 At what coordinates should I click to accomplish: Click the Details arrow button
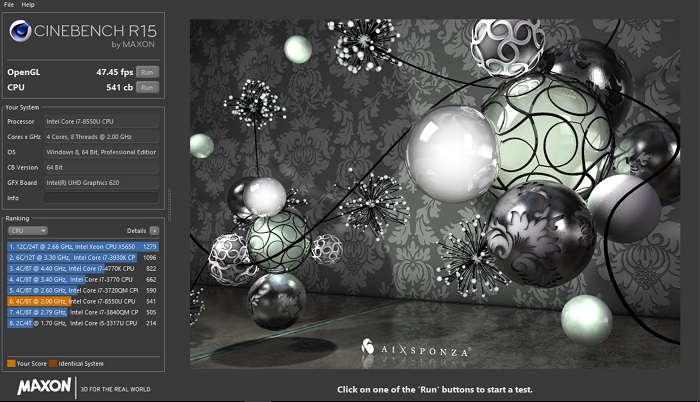coord(154,231)
